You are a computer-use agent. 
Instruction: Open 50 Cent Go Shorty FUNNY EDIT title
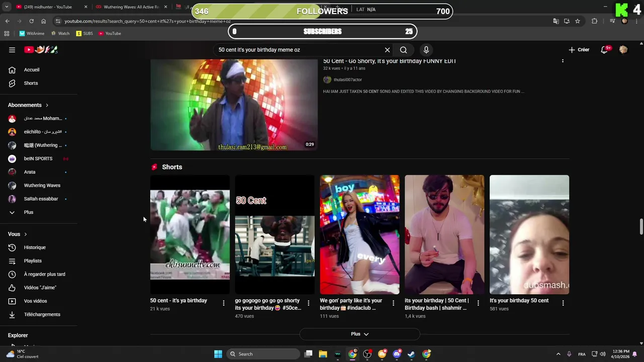coord(389,61)
